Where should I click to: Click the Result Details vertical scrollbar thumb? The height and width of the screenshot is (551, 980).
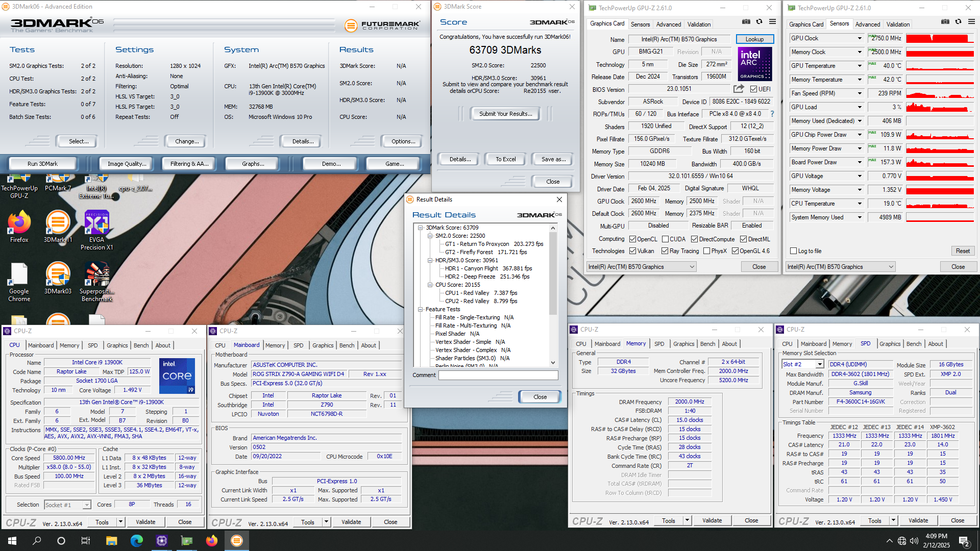click(x=553, y=273)
